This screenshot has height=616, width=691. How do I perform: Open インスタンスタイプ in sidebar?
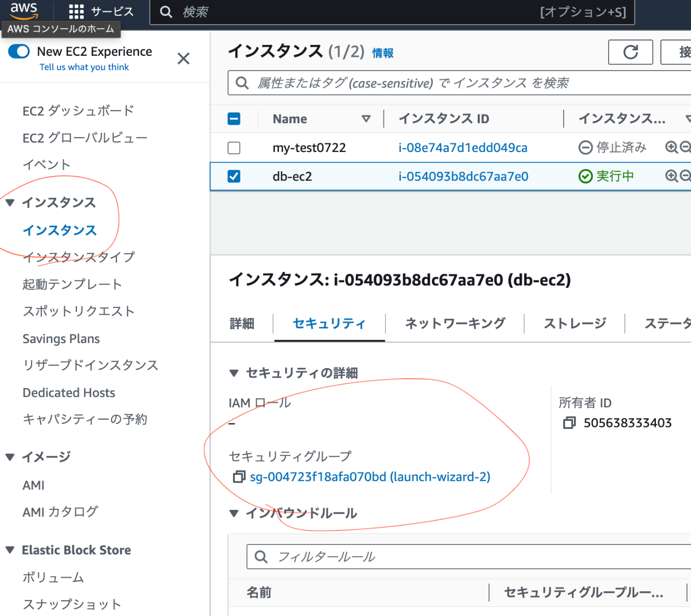(78, 257)
